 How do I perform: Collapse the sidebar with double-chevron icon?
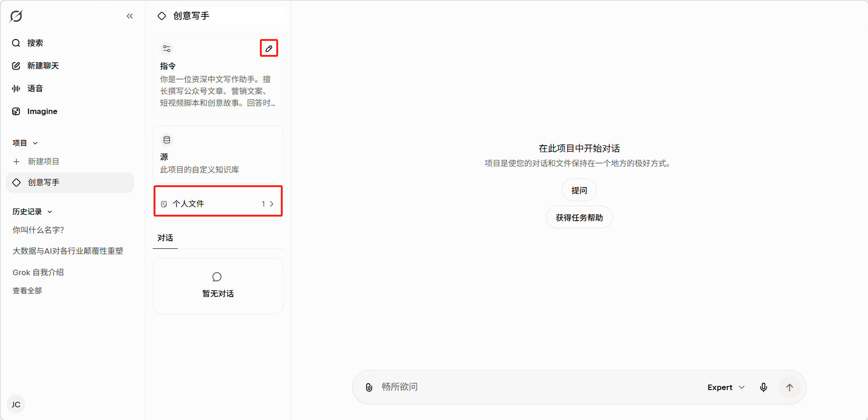tap(130, 16)
